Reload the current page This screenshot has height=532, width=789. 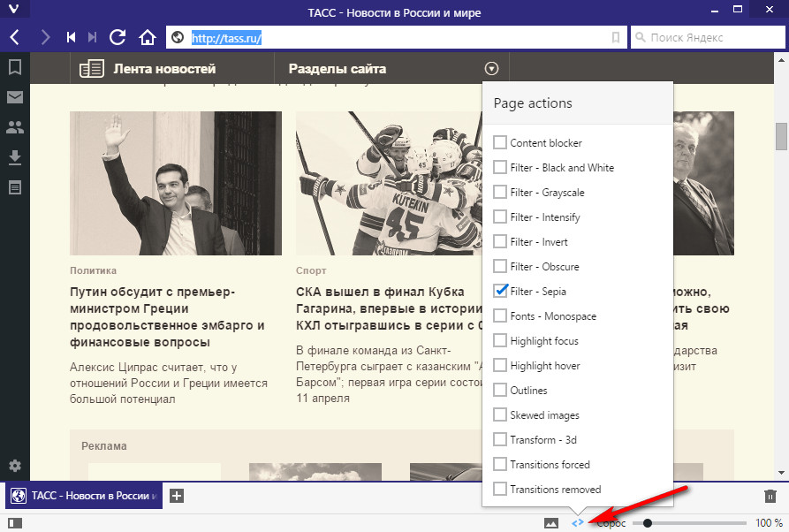118,37
